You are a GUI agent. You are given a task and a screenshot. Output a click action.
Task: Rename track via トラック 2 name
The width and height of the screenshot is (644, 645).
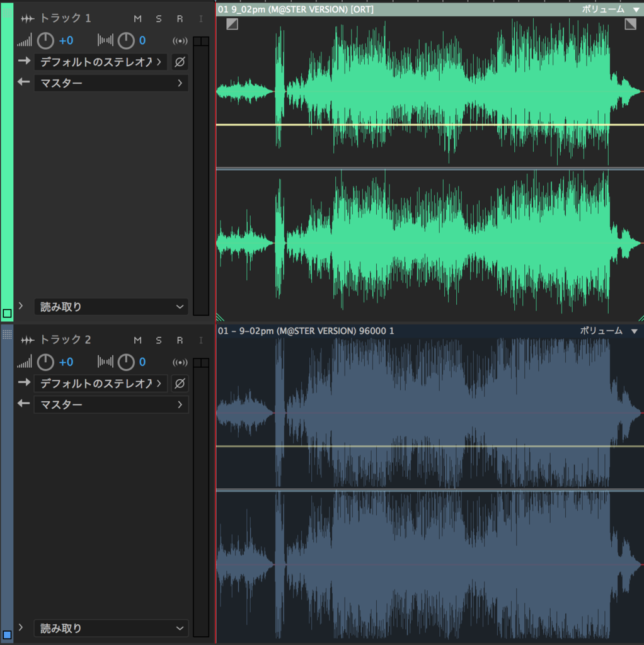pyautogui.click(x=66, y=340)
